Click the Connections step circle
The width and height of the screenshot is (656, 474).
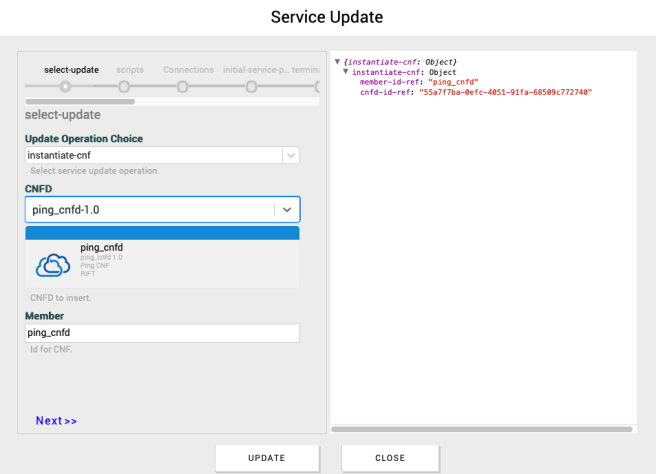184,87
